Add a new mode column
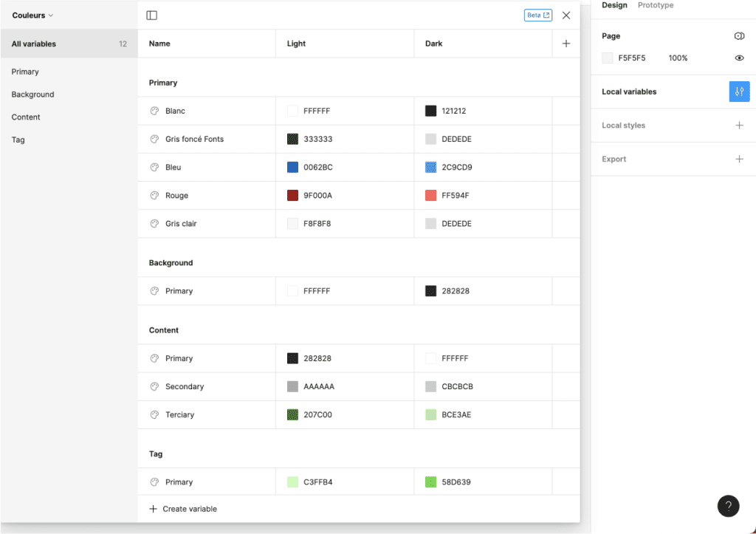The width and height of the screenshot is (756, 534). tap(566, 44)
